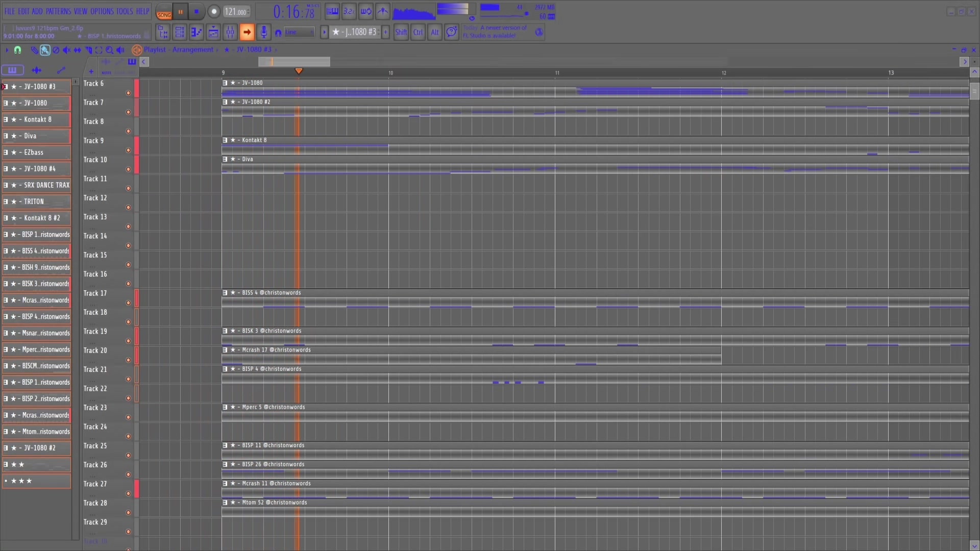Viewport: 980px width, 551px height.
Task: Toggle the typing keyboard to piano icon
Action: (x=332, y=11)
